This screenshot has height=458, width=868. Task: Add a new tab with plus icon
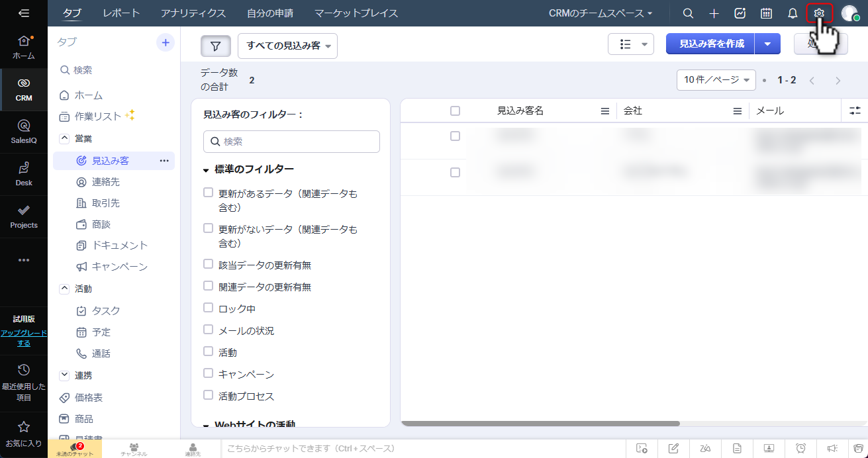coord(166,42)
